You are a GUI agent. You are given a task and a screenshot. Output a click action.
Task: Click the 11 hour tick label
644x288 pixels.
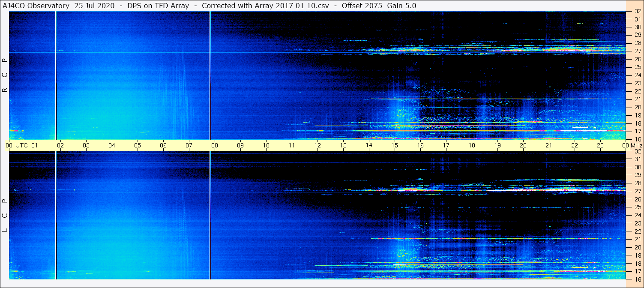[292, 145]
